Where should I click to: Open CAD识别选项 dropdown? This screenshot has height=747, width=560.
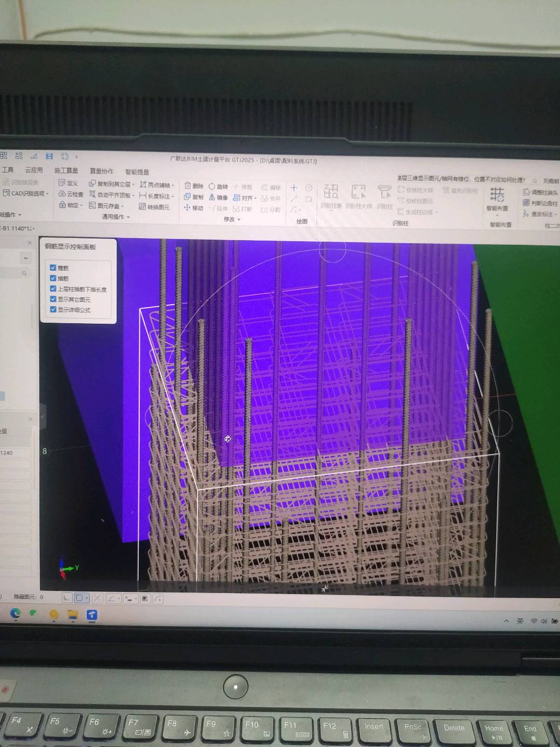coord(26,193)
